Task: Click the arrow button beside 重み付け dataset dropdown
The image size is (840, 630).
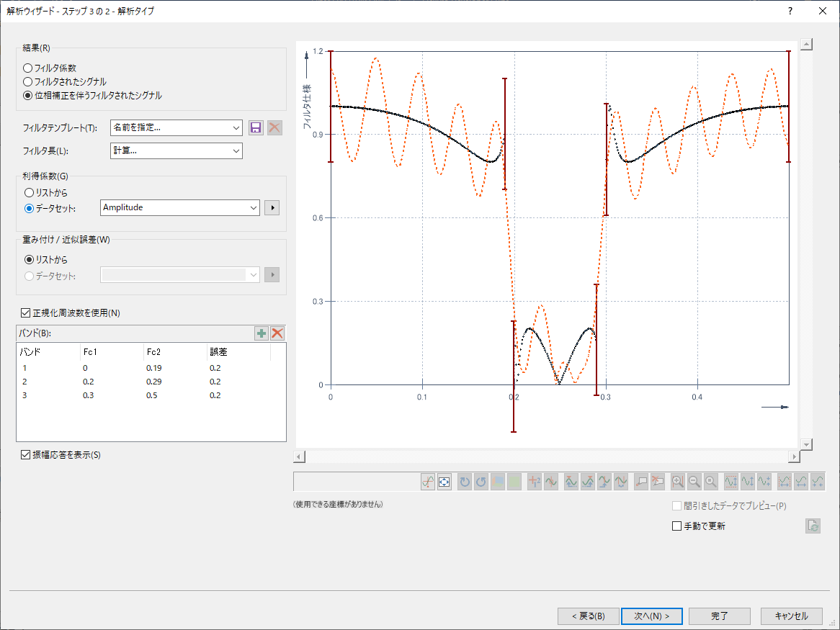Action: tap(272, 275)
